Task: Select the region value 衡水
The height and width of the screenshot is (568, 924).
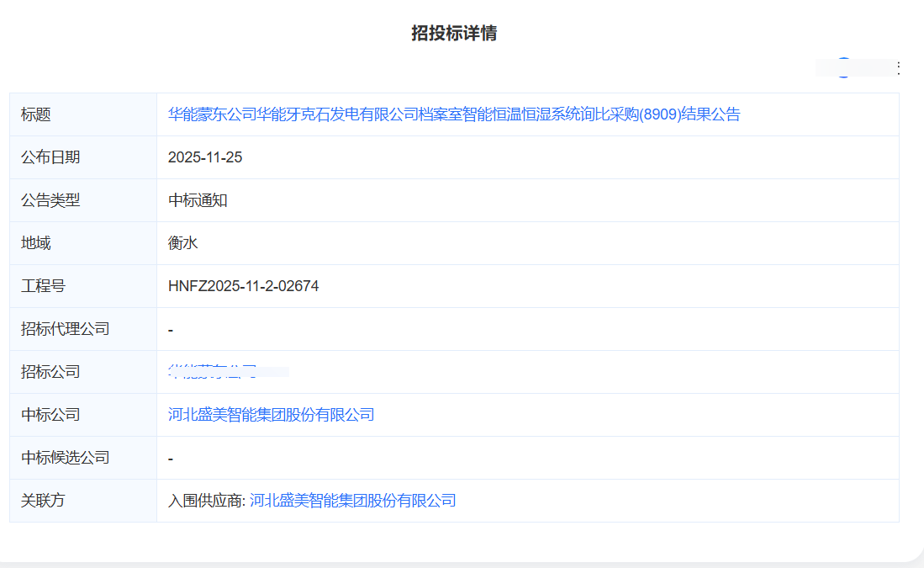Action: point(182,242)
